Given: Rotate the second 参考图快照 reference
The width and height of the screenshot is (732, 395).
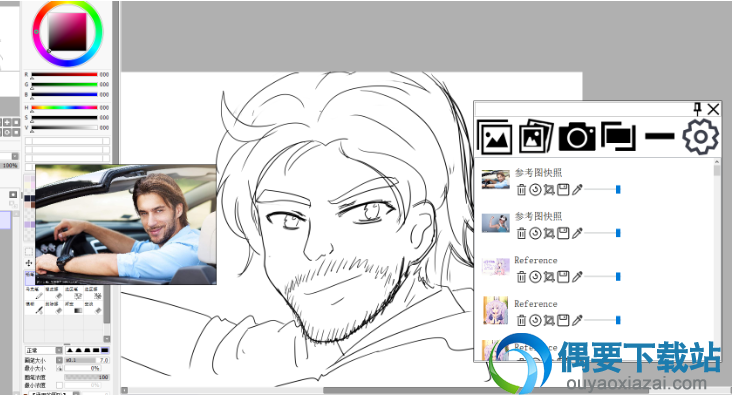Looking at the screenshot, I should (x=535, y=233).
